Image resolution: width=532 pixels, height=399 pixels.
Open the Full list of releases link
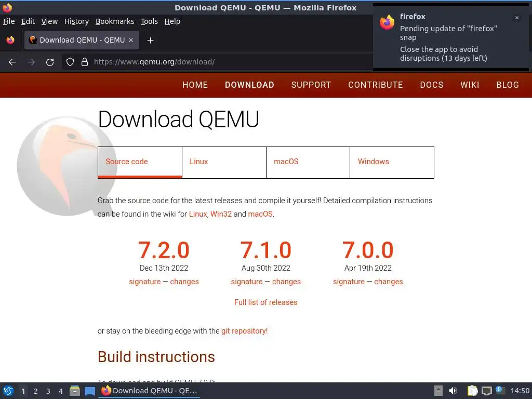click(265, 302)
